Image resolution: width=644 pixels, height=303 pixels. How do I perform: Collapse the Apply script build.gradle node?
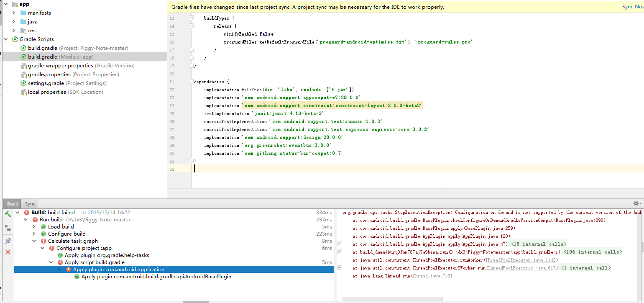(x=51, y=262)
